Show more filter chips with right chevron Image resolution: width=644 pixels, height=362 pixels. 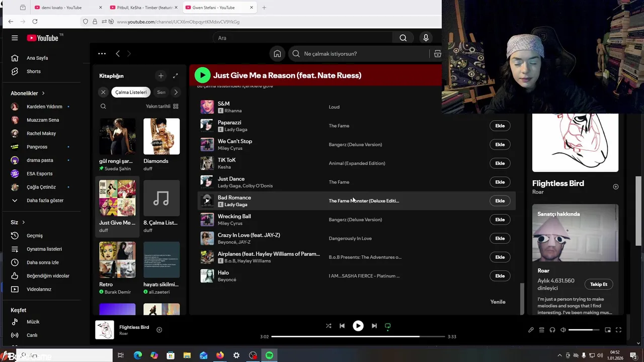pos(176,92)
